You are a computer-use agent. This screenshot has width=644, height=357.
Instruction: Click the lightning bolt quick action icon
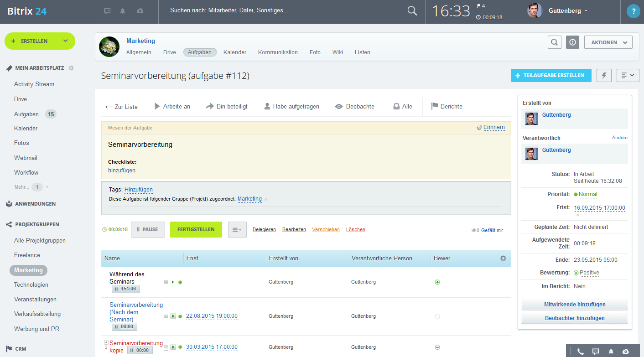(x=604, y=76)
